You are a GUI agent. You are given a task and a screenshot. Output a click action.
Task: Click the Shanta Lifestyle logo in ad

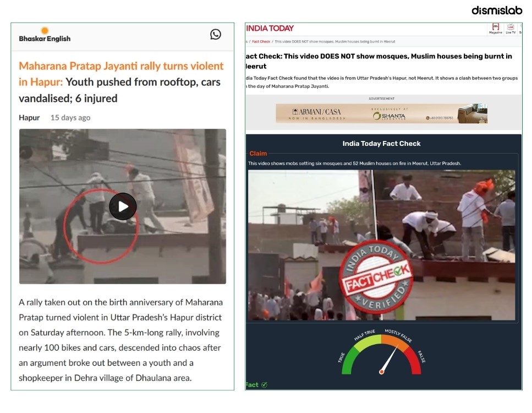389,116
